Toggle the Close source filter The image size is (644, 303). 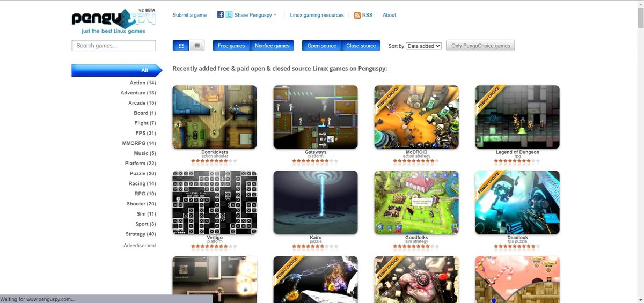361,46
